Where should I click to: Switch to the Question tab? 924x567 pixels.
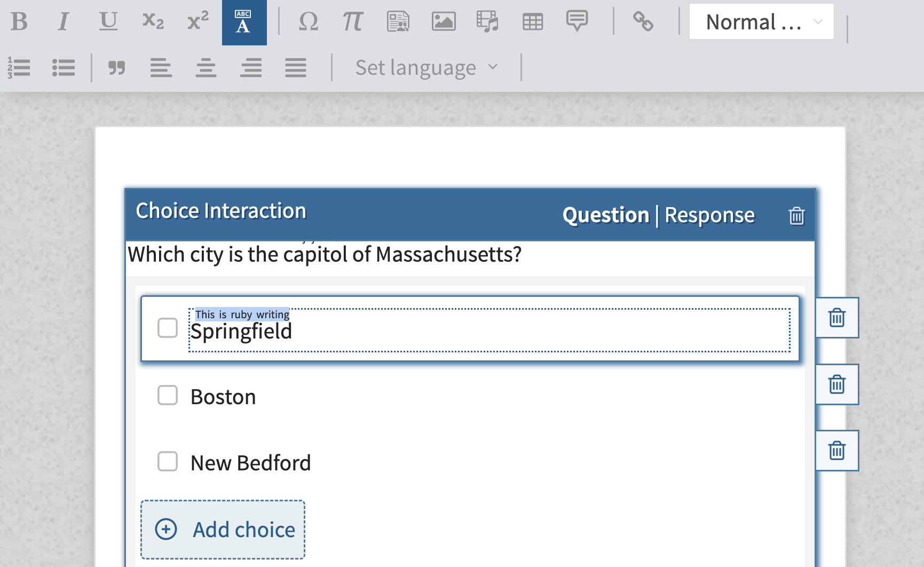(605, 215)
